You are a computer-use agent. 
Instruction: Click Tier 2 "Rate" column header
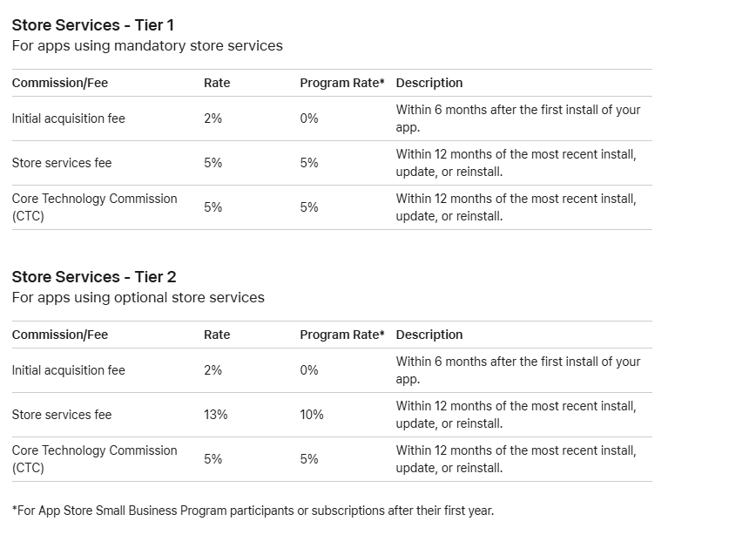click(217, 335)
